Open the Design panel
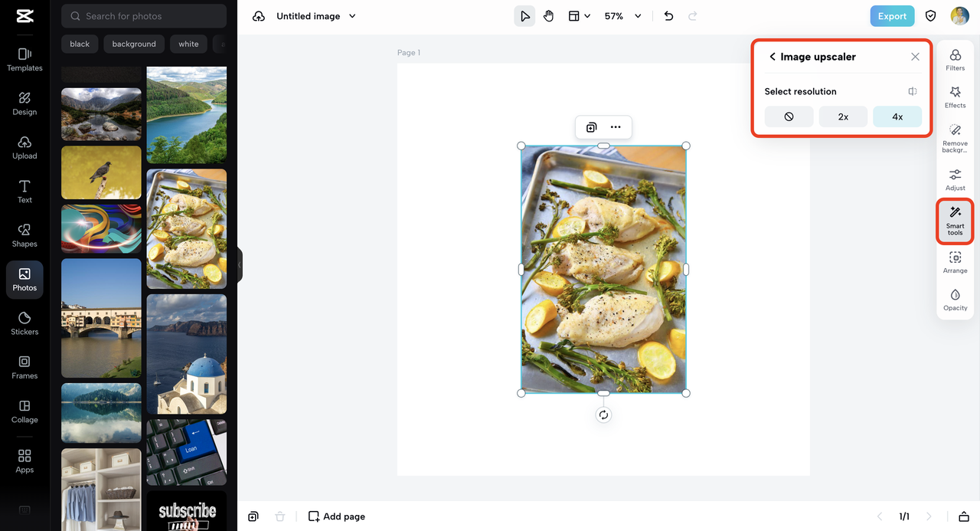Screen dimensions: 980x531 click(24, 103)
